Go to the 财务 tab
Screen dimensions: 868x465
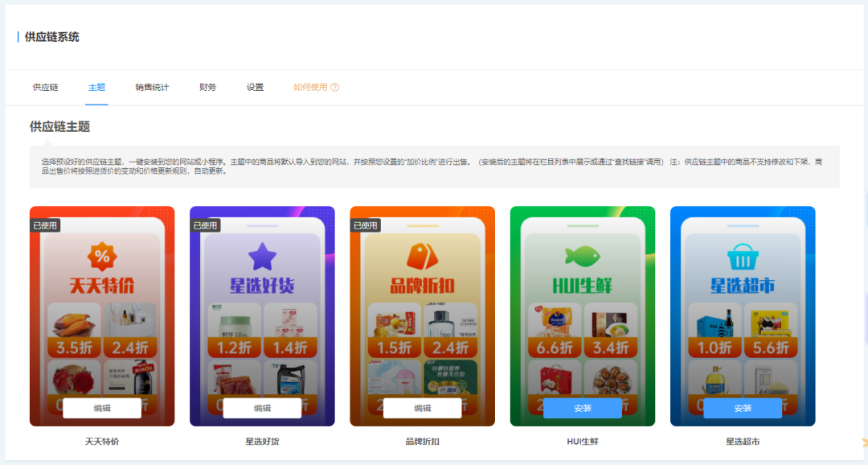207,87
